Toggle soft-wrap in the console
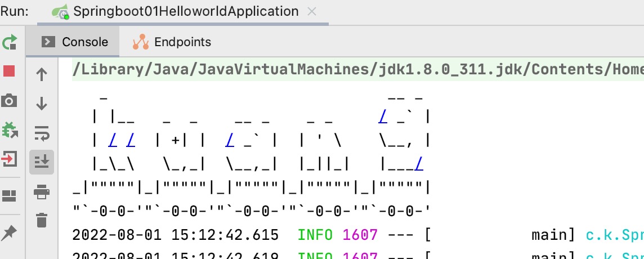This screenshot has height=259, width=644. tap(42, 133)
